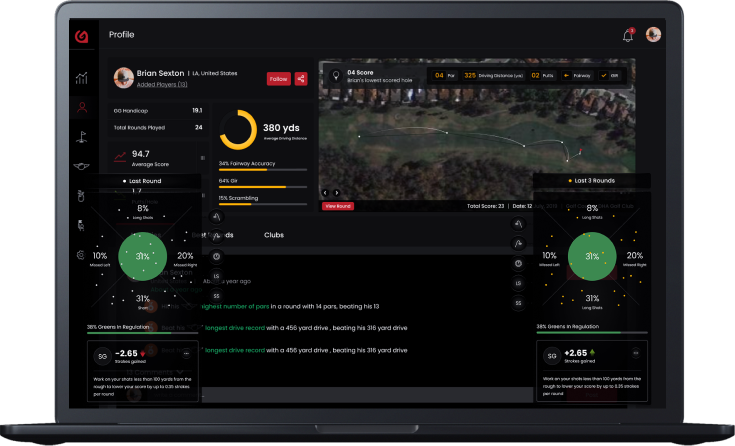Toggle the GIR checkmark indicator

610,75
